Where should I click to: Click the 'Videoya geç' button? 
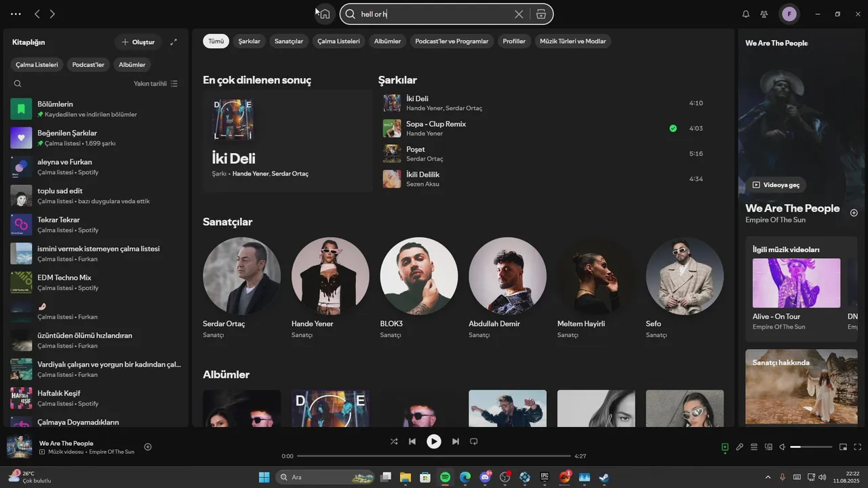(776, 185)
